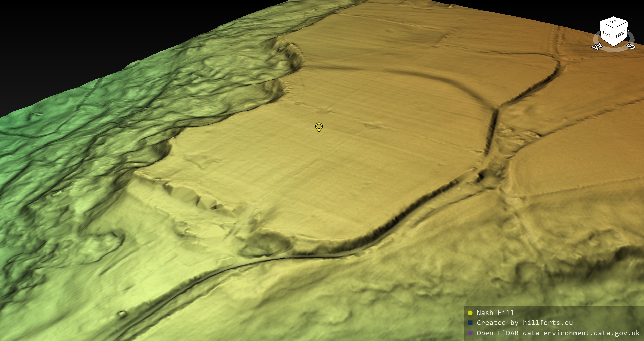Click the compass ring below the view cube
644x341 pixels.
click(614, 50)
